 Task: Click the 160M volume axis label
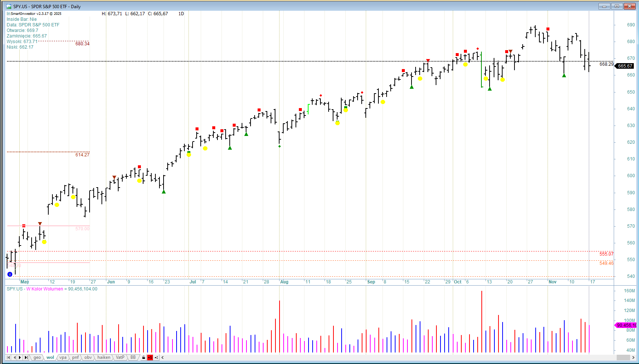pyautogui.click(x=629, y=291)
